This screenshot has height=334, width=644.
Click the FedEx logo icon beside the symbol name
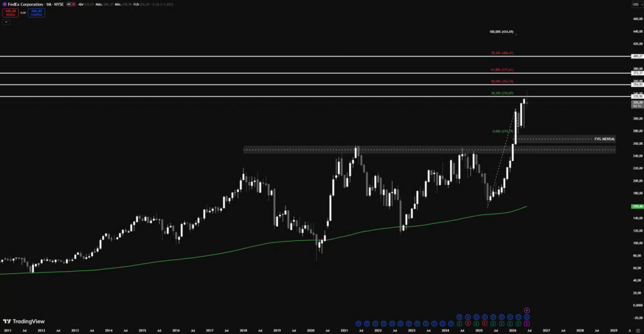(x=4, y=4)
